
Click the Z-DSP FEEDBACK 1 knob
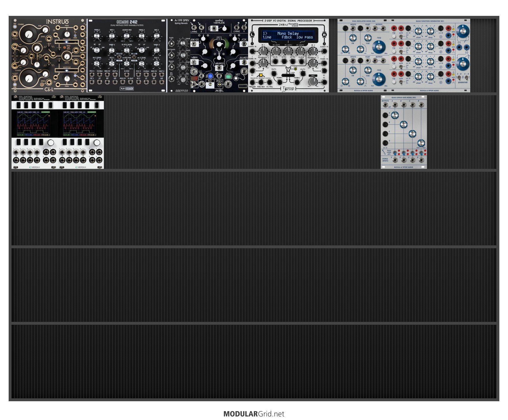(263, 63)
